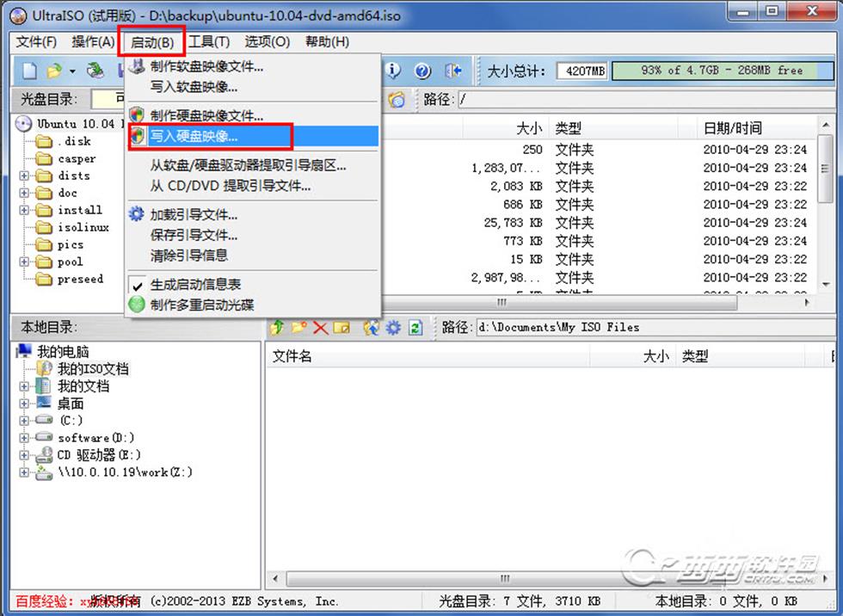This screenshot has width=843, height=616.
Task: Click the green up-arrow icon in local toolbar
Action: point(277,328)
